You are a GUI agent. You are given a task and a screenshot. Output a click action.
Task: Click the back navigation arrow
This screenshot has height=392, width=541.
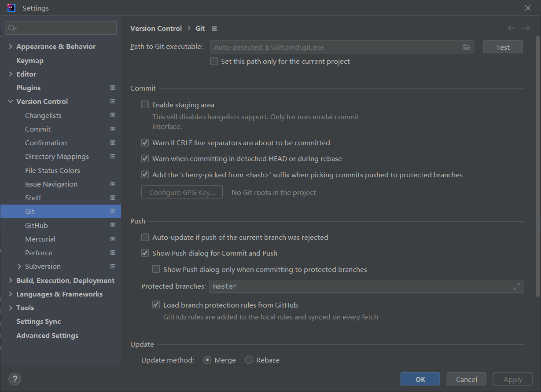pyautogui.click(x=511, y=28)
